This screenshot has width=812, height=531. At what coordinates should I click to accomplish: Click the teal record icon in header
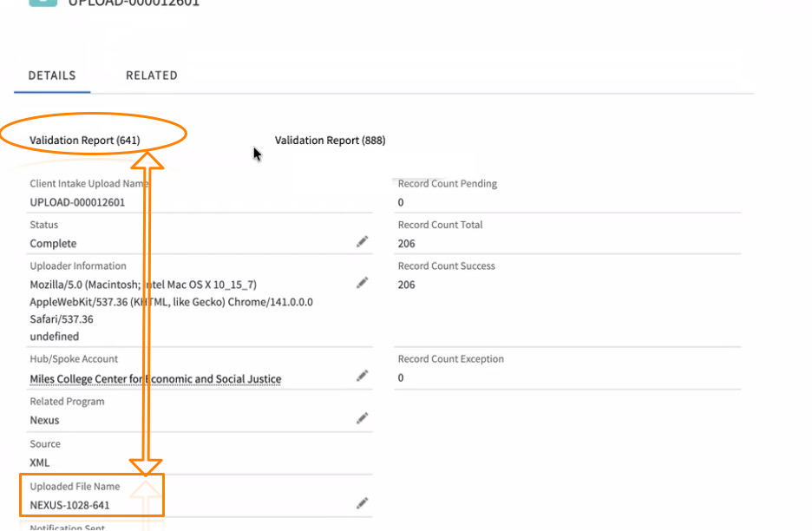[40, 3]
